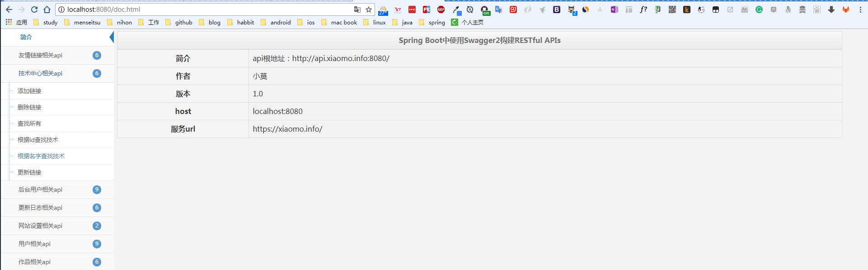Expand 网站设置相关api group

tap(57, 226)
